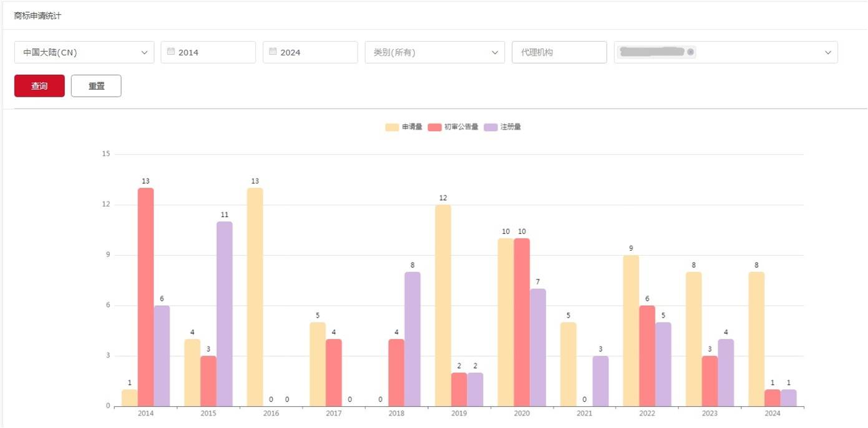This screenshot has height=428, width=868.
Task: Expand the rightmost multi-select dropdown arrow
Action: click(827, 52)
